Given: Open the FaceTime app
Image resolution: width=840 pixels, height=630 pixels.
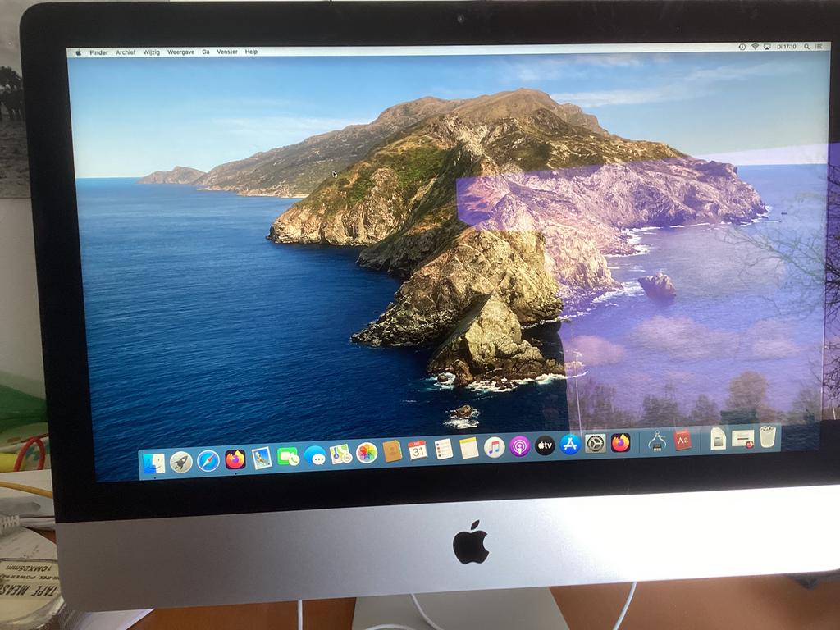Looking at the screenshot, I should [288, 457].
